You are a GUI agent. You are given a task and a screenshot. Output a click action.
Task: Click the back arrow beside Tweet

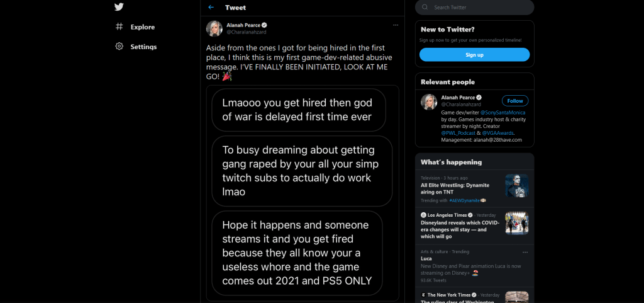(211, 8)
